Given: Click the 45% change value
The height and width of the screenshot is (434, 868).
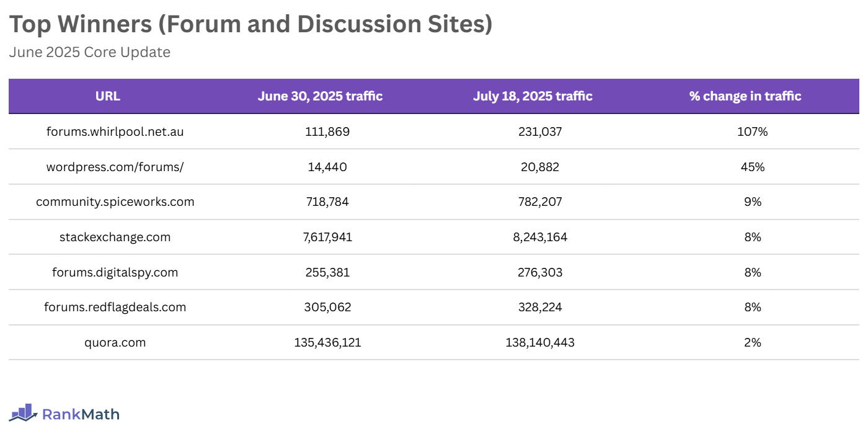Looking at the screenshot, I should click(753, 167).
